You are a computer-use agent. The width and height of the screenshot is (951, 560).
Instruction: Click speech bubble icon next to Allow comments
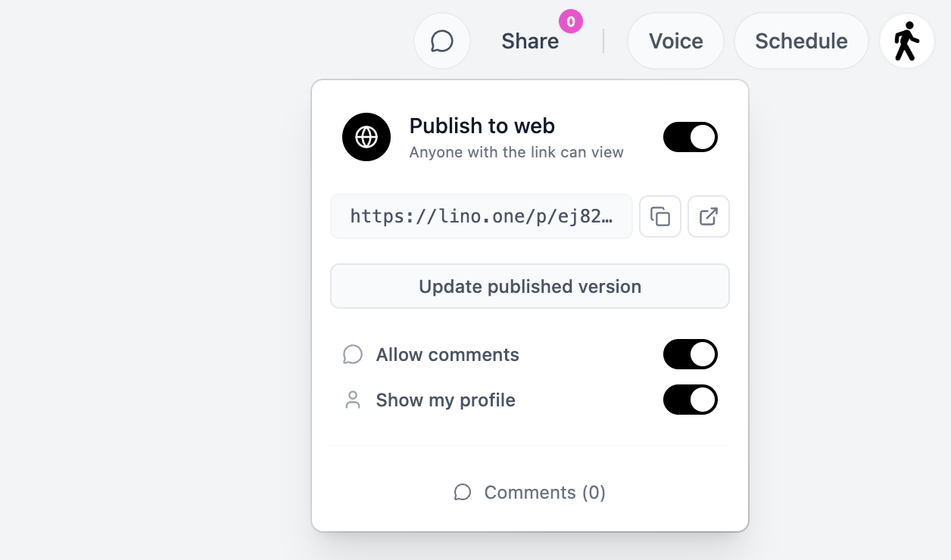tap(353, 355)
